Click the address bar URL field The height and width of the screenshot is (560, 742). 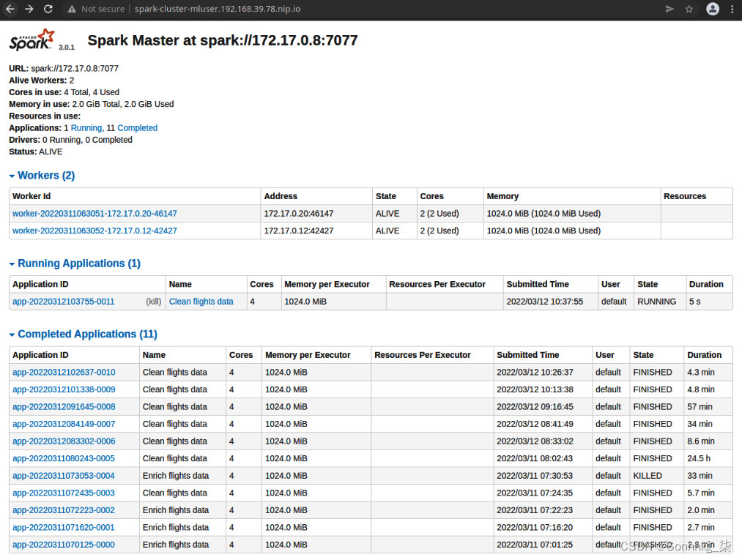[x=218, y=9]
